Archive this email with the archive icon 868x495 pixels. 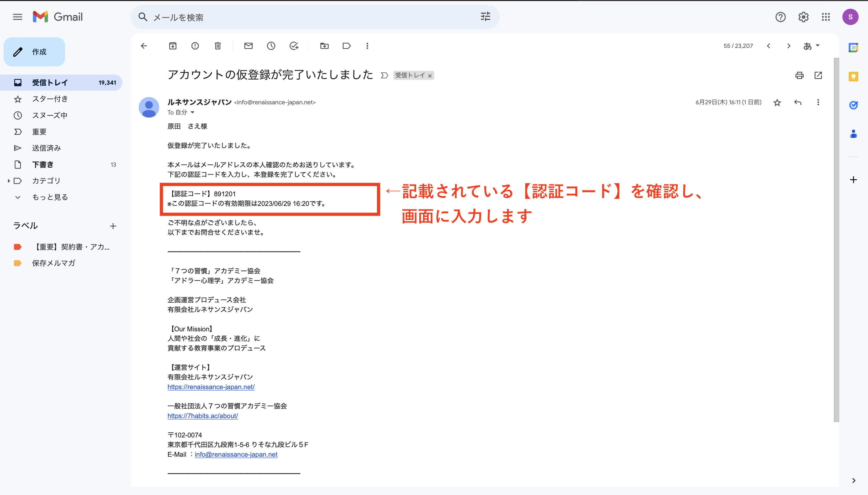[x=173, y=46]
